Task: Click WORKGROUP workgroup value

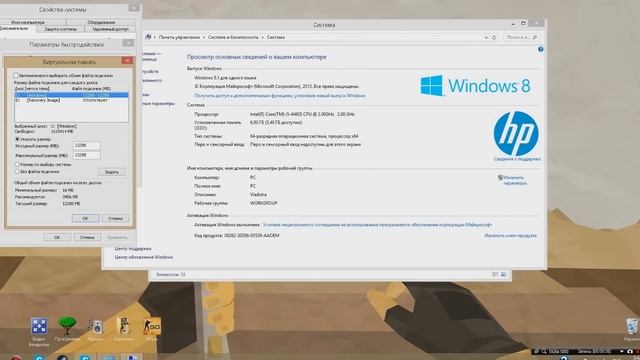Action: [x=263, y=203]
